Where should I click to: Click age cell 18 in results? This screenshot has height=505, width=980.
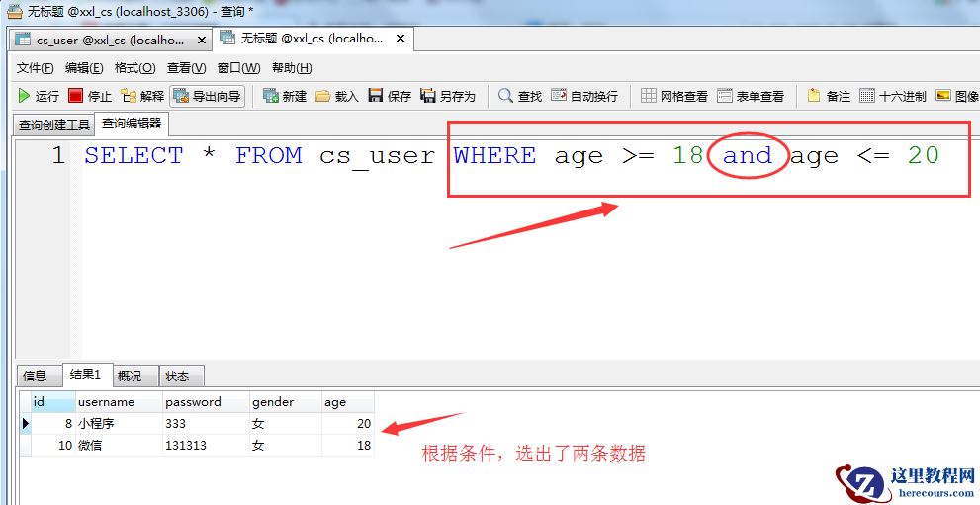click(347, 445)
